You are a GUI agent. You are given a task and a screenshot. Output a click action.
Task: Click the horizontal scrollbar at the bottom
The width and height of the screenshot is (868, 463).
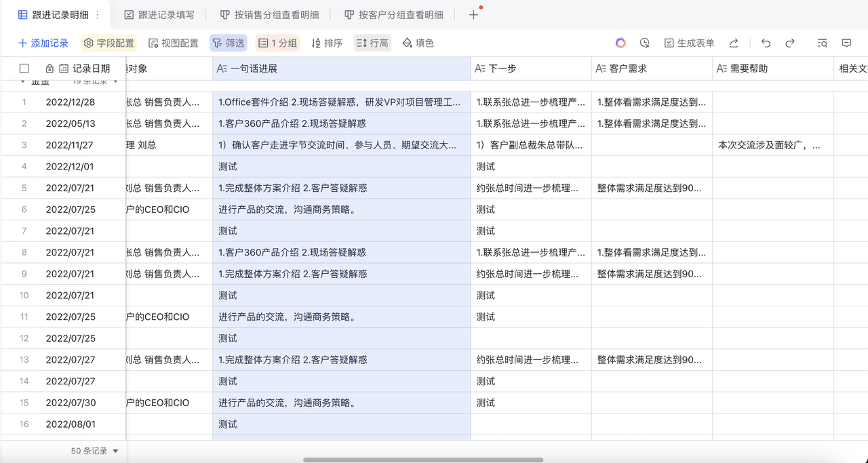tap(423, 460)
